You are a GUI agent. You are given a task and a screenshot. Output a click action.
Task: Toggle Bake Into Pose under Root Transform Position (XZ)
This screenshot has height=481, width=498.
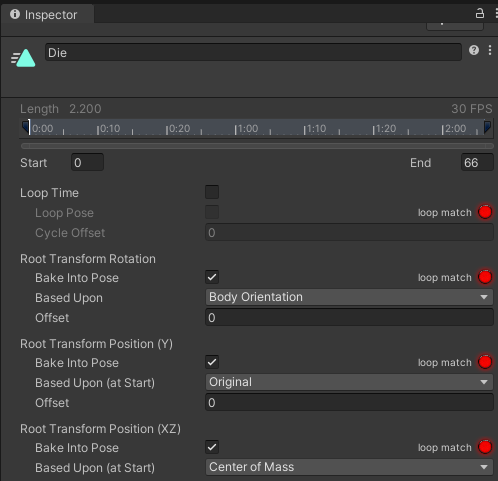[212, 447]
